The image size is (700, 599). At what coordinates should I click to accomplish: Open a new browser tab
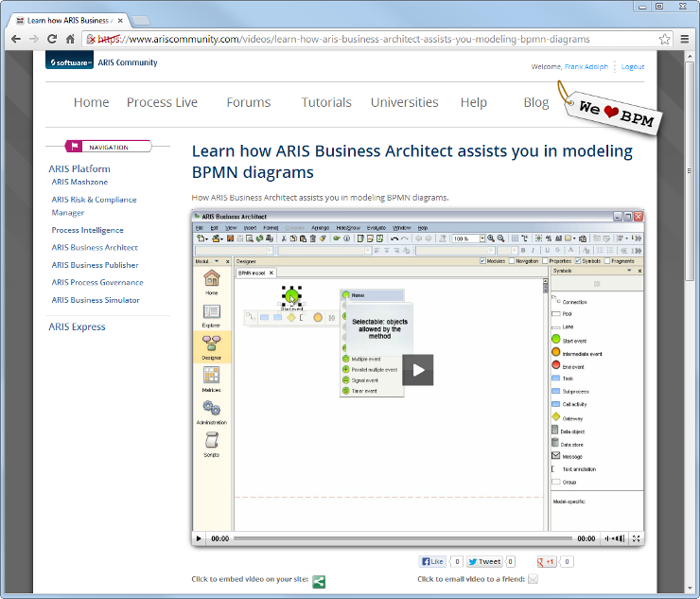141,21
